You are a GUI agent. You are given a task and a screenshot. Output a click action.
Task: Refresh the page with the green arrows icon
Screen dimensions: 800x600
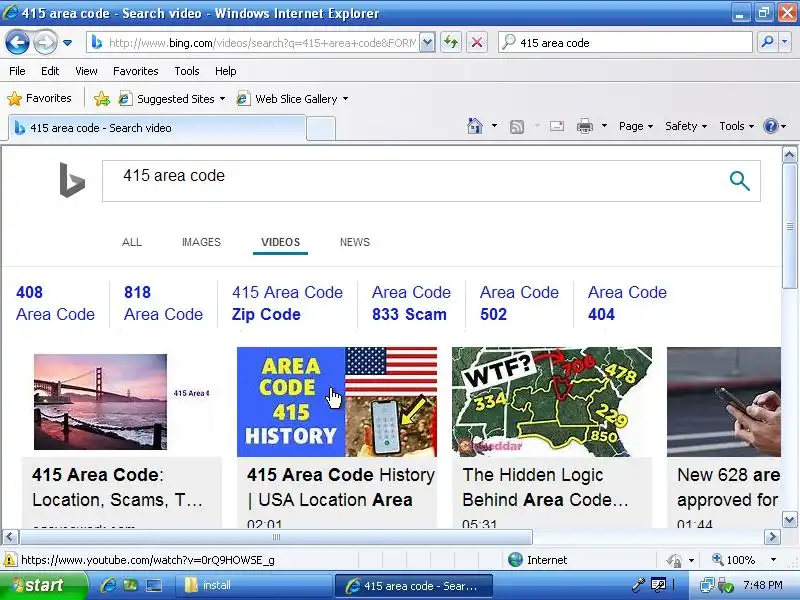click(x=451, y=42)
